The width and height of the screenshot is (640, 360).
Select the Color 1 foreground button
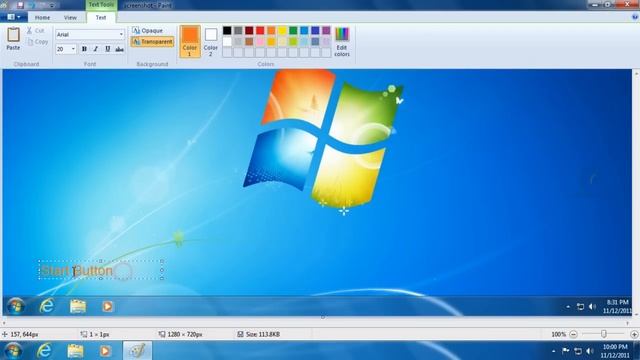coord(190,41)
